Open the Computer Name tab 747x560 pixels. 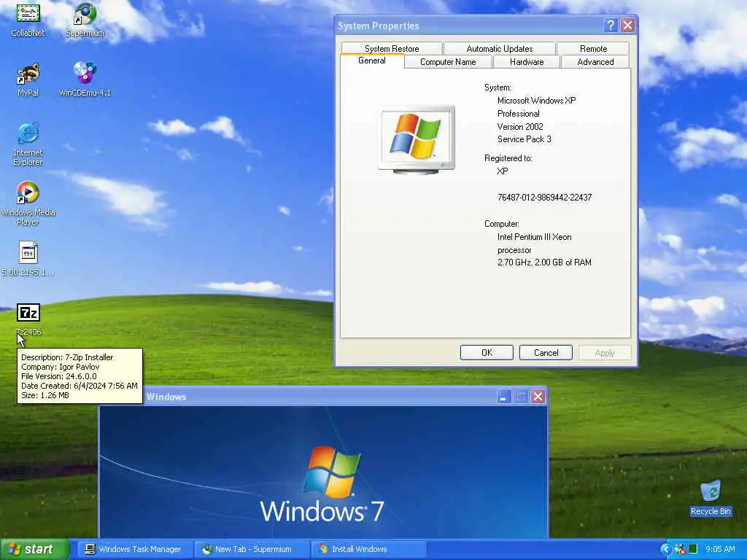click(x=448, y=62)
